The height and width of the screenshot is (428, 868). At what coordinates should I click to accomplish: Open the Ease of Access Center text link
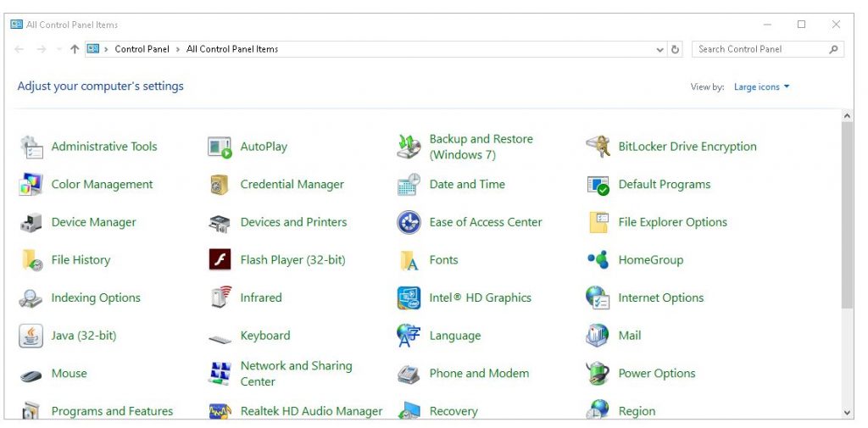tap(486, 223)
